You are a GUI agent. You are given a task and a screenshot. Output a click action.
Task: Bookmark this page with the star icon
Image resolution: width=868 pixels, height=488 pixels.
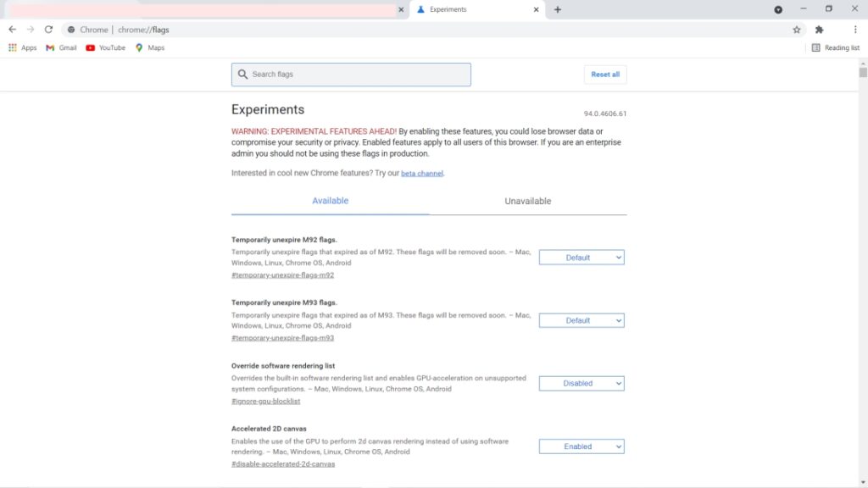pyautogui.click(x=797, y=30)
